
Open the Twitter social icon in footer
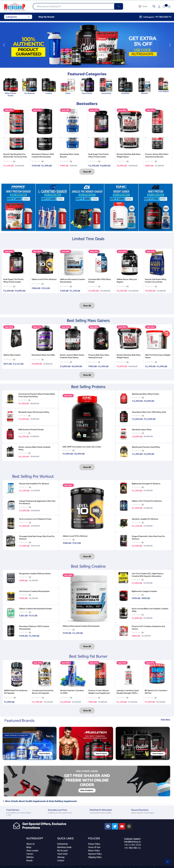(x=115, y=826)
